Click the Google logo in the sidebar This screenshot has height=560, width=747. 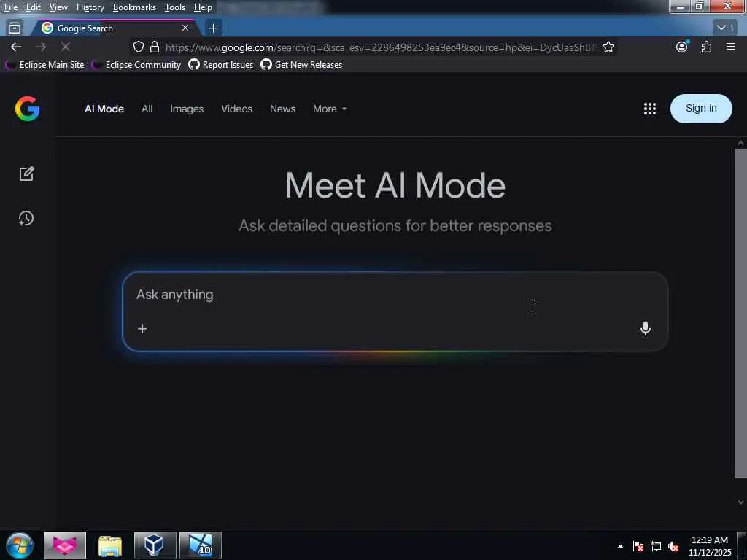pos(27,109)
